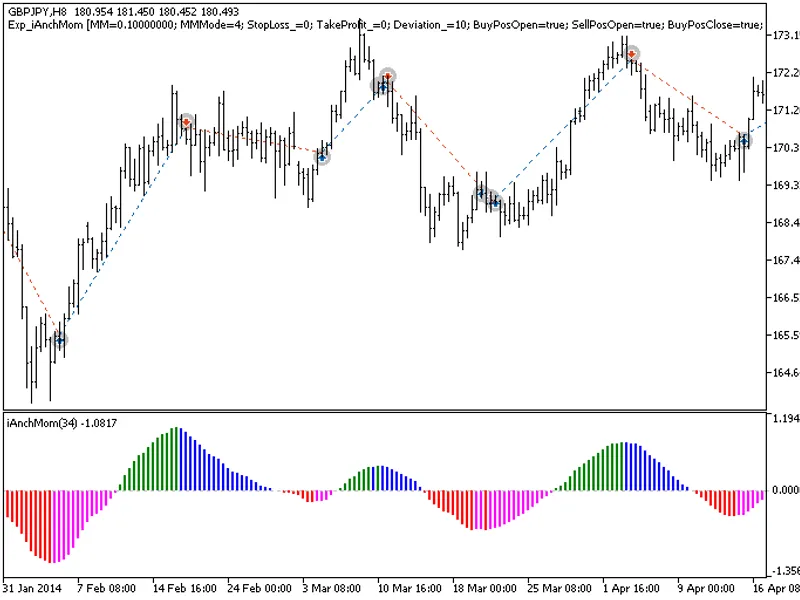This screenshot has width=800, height=600.
Task: Click the buy arrow marker near 7 Feb low
Action: [60, 340]
